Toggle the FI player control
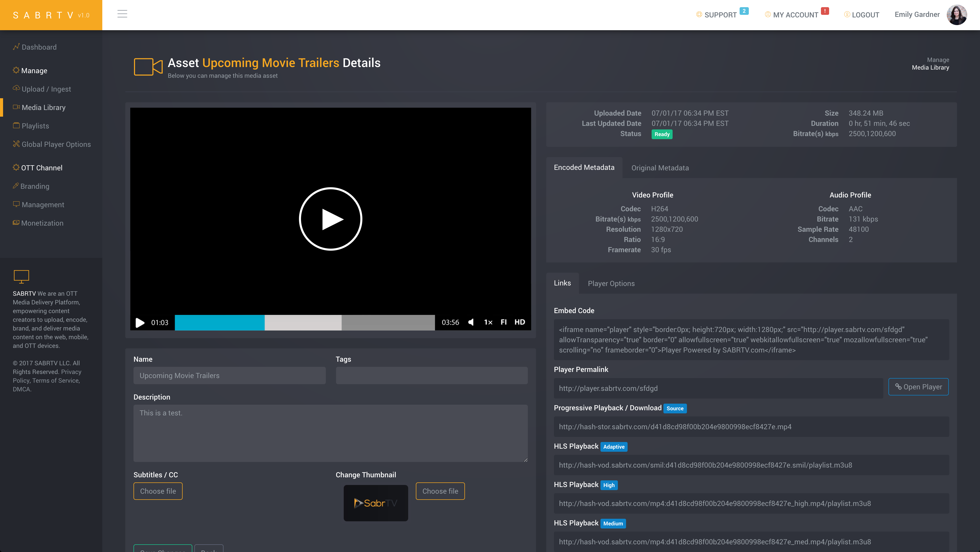Viewport: 980px width, 552px height. pyautogui.click(x=503, y=322)
